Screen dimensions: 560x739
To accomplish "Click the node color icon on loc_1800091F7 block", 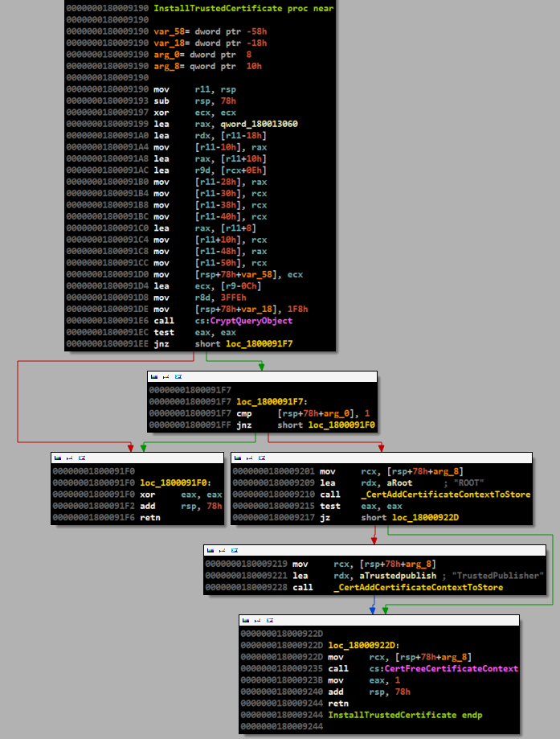I will (x=153, y=376).
